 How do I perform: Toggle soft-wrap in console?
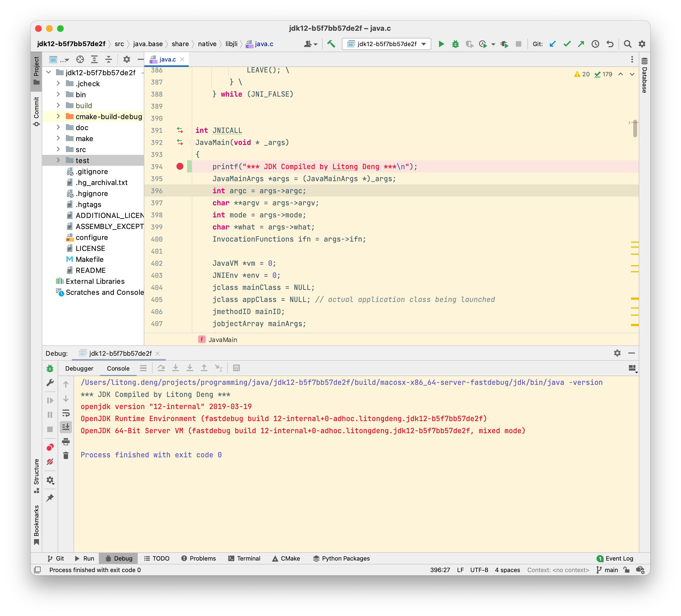66,413
